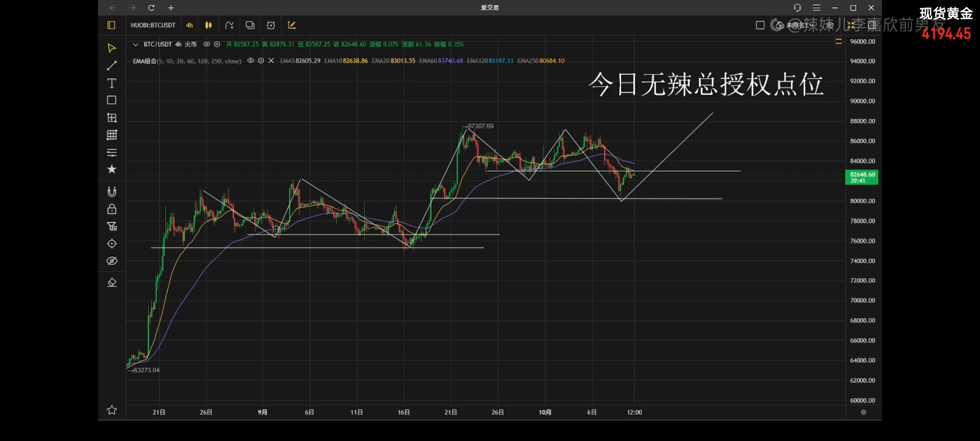This screenshot has width=980, height=441.
Task: Select the arrow cursor tool
Action: (x=111, y=48)
